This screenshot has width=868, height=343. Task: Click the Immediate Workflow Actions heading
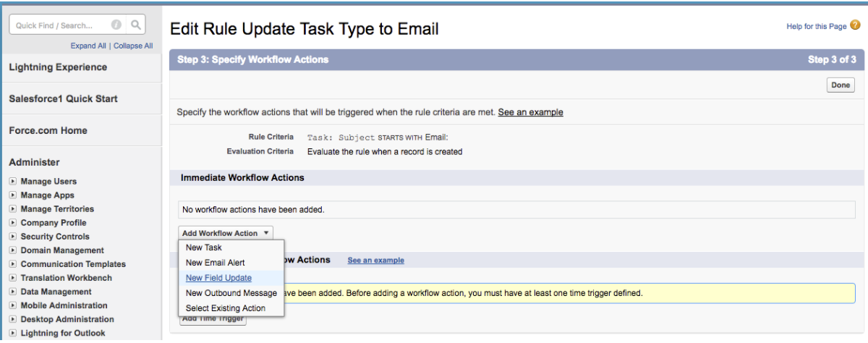(242, 177)
